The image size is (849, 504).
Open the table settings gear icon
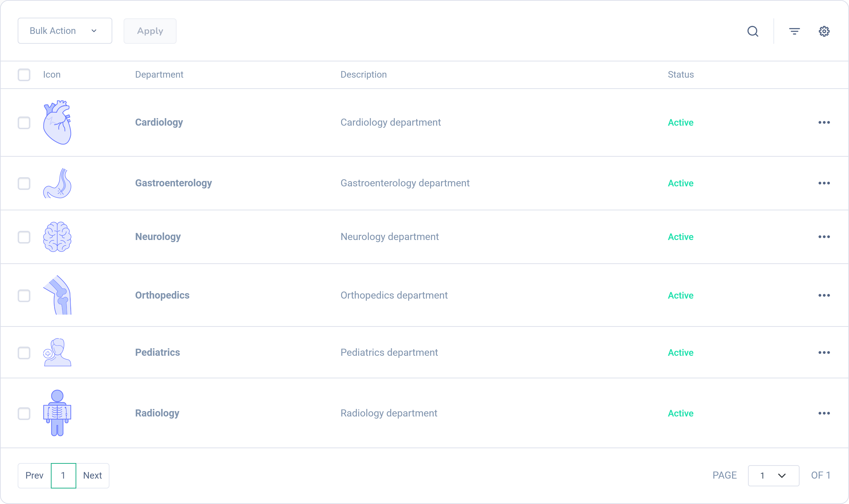(x=824, y=31)
